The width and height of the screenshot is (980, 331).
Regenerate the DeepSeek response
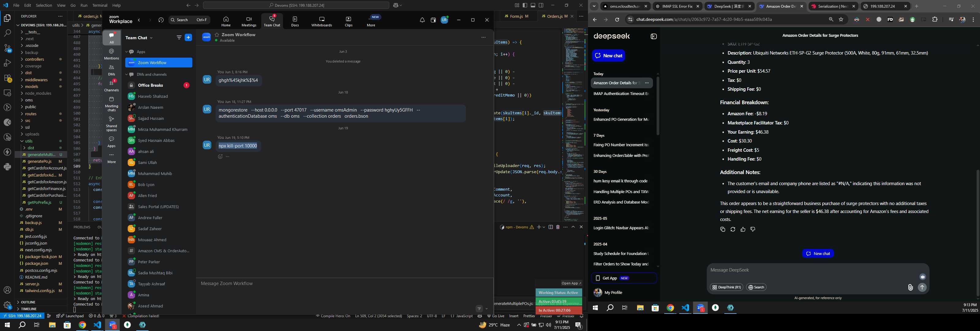733,229
